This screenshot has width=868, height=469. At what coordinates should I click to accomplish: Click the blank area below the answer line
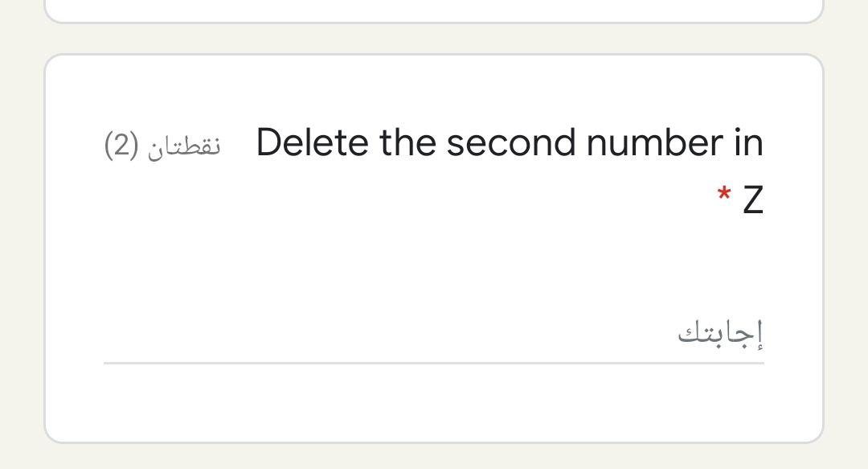[434, 402]
